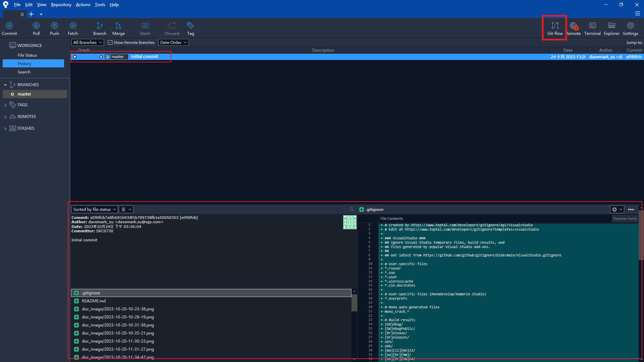Toggle Show Remote Branches checkbox
Screen dimensions: 644x362
(110, 43)
